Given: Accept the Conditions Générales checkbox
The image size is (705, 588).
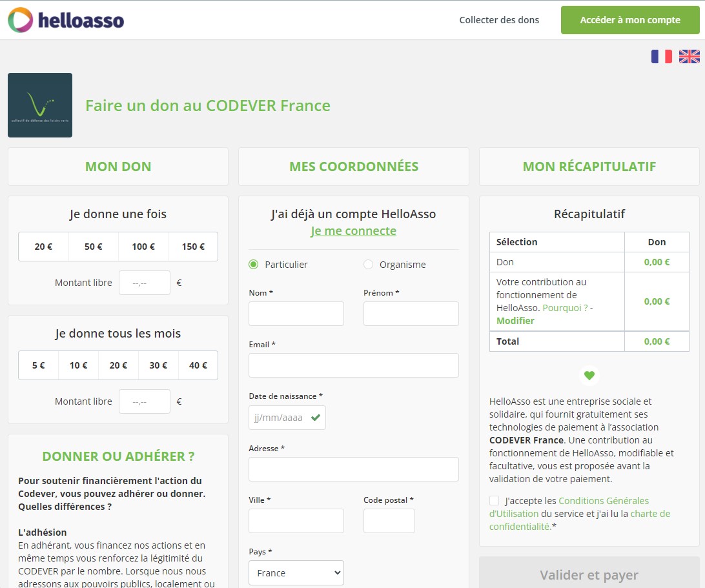Looking at the screenshot, I should coord(495,501).
